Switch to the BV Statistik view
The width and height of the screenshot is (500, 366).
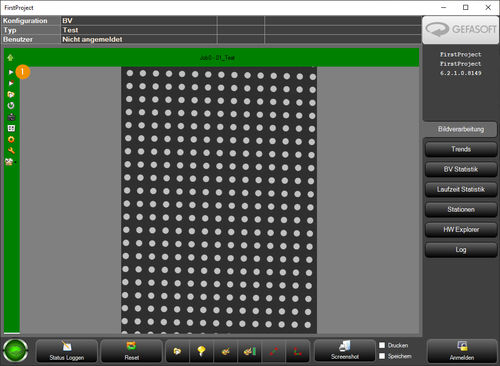point(461,169)
